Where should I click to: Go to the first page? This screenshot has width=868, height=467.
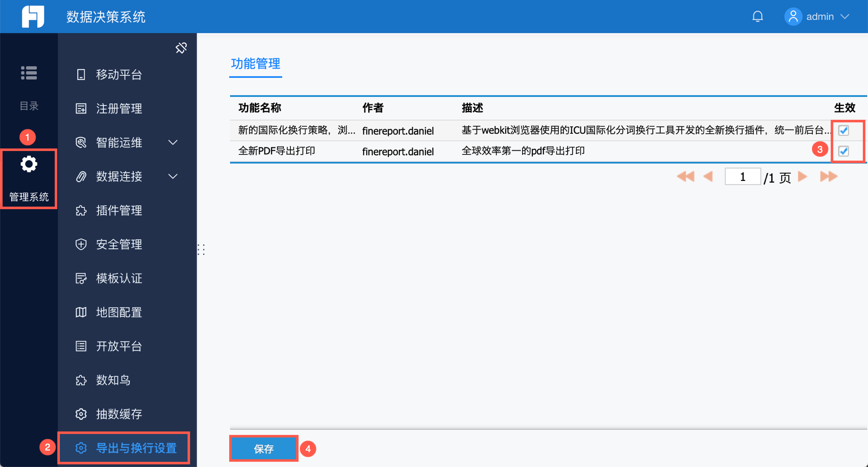pyautogui.click(x=686, y=177)
